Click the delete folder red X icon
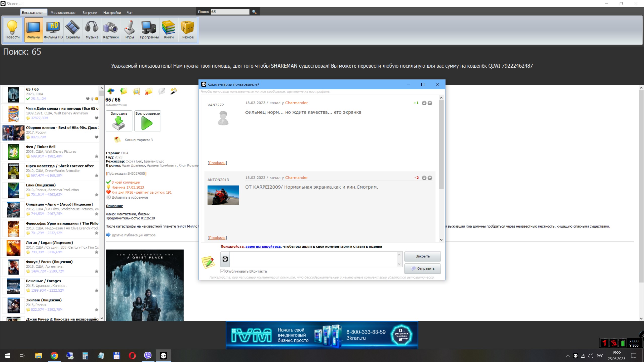644x362 pixels. pyautogui.click(x=149, y=91)
